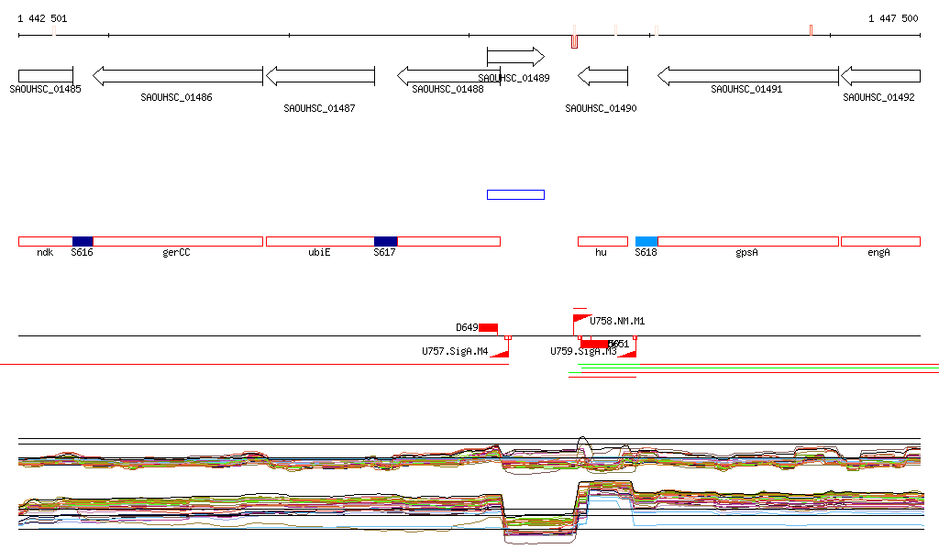The height and width of the screenshot is (560, 939).
Task: Select the hu red segment box
Action: point(603,242)
